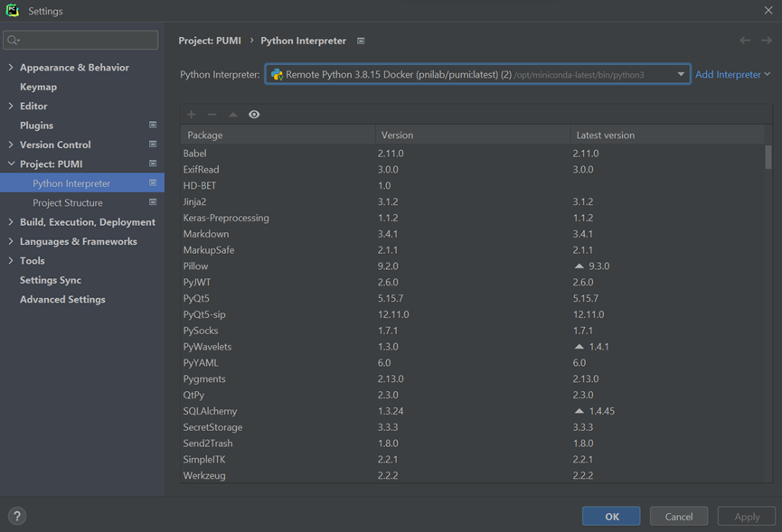The width and height of the screenshot is (782, 532).
Task: Click the settings search field
Action: tap(80, 40)
